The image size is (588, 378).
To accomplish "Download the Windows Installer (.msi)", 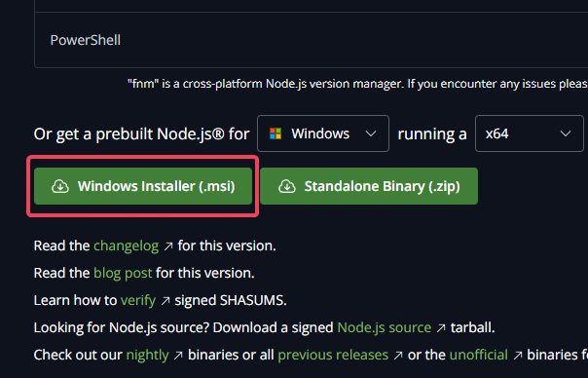I will 143,186.
